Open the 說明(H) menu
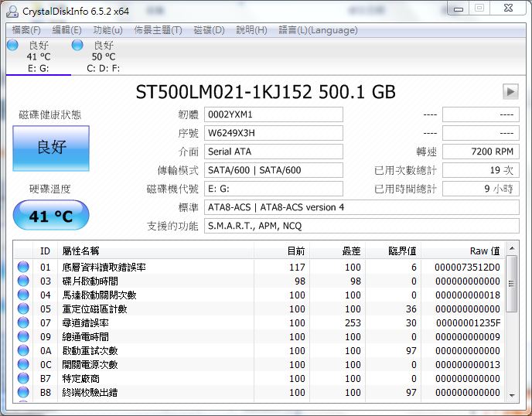Viewport: 532px width, 416px height. [252, 30]
